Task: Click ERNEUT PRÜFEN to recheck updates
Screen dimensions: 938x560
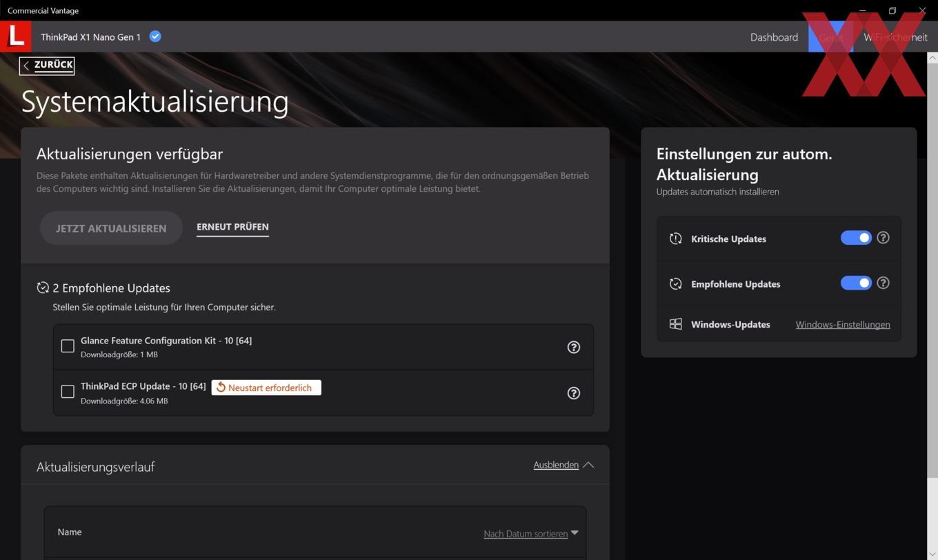Action: pyautogui.click(x=232, y=227)
